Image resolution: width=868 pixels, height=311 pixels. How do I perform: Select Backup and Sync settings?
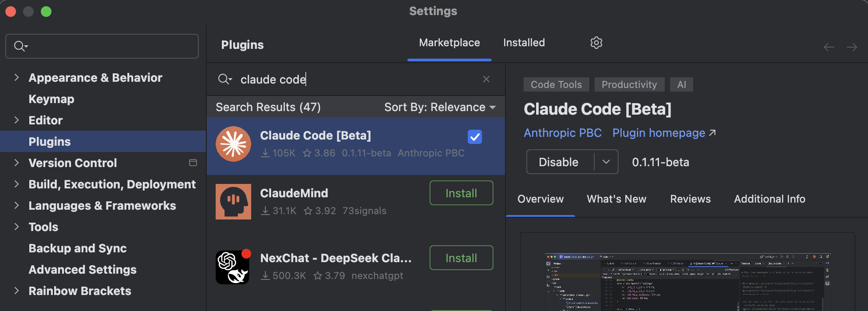(78, 248)
